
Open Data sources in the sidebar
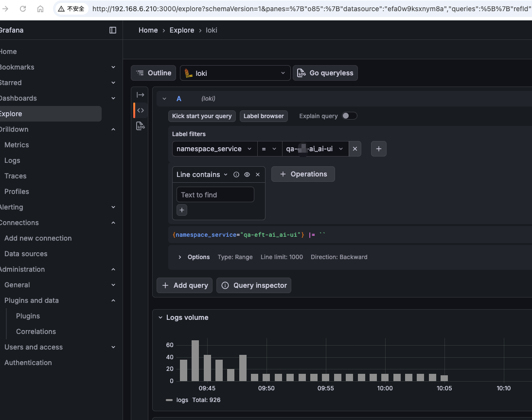(26, 254)
